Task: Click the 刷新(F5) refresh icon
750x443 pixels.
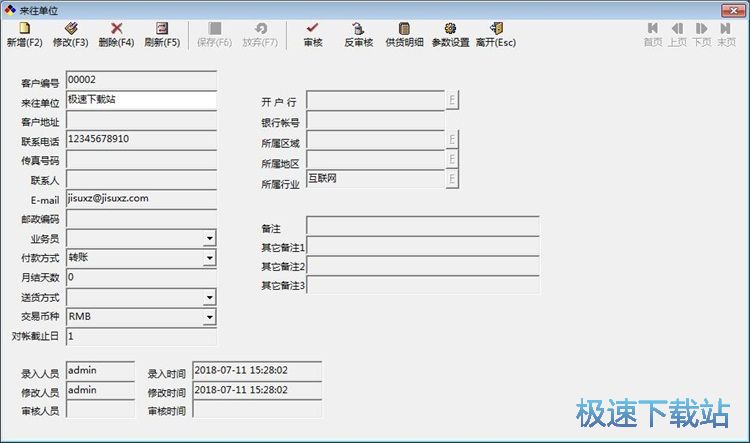Action: 162,28
